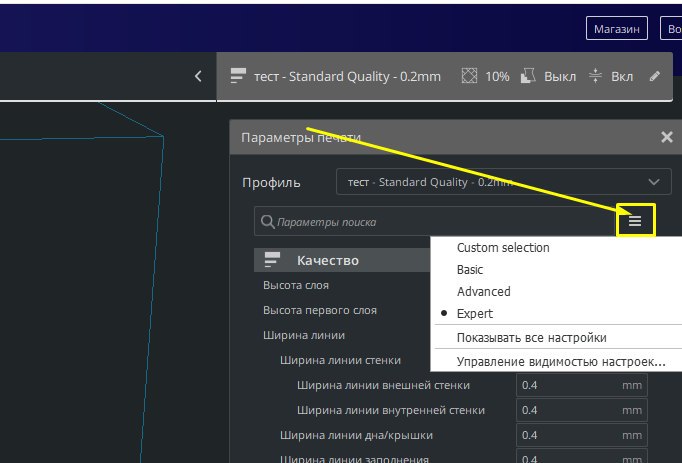The height and width of the screenshot is (463, 682).
Task: Click the Ширина линии дна/крышки label
Action: [x=356, y=435]
